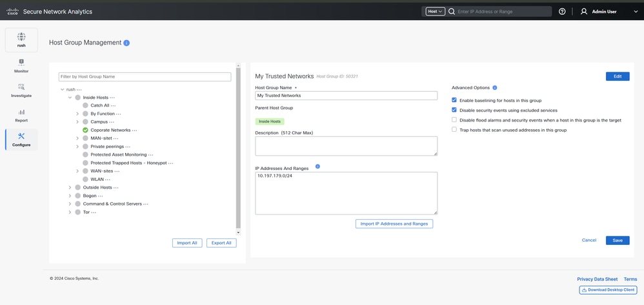The width and height of the screenshot is (644, 305).
Task: Expand the Command & Control Servers group
Action: tap(70, 204)
